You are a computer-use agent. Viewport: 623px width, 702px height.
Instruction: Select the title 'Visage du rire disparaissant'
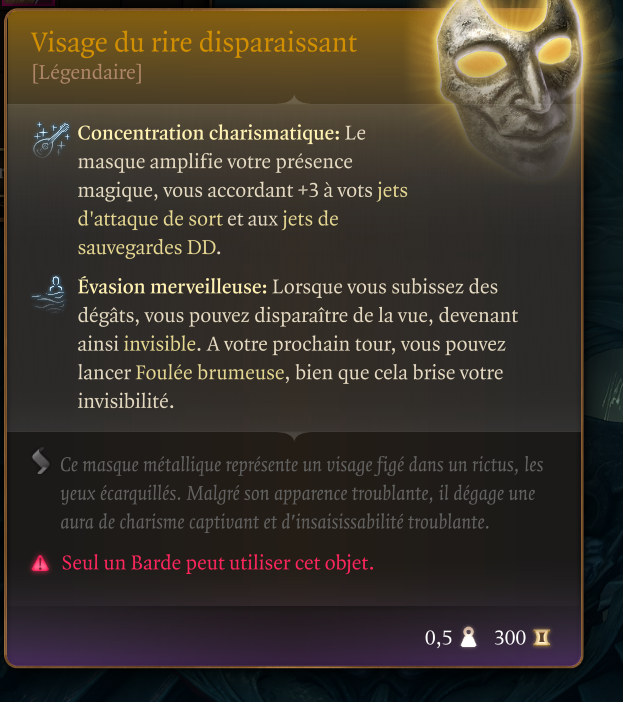click(194, 43)
